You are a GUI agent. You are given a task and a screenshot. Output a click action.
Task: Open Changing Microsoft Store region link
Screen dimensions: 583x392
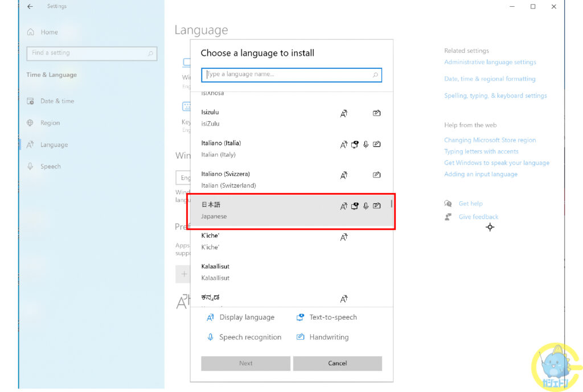490,140
